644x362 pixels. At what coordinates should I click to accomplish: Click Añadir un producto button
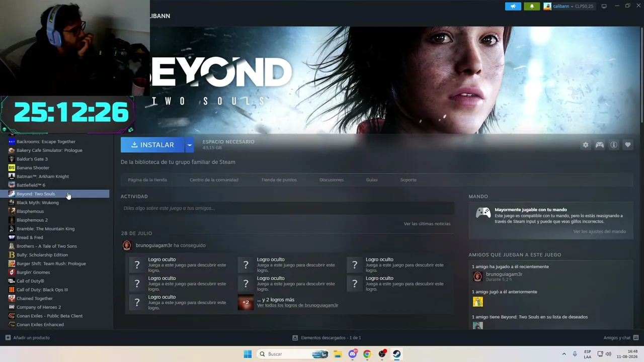[x=28, y=338]
